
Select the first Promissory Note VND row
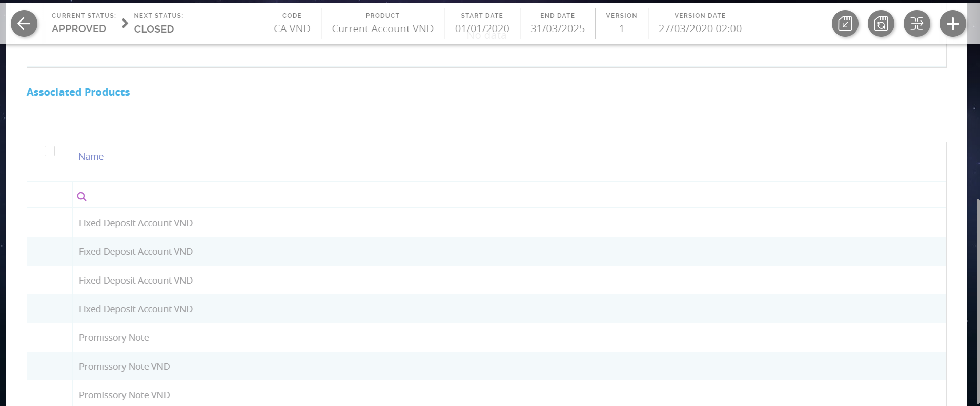124,367
